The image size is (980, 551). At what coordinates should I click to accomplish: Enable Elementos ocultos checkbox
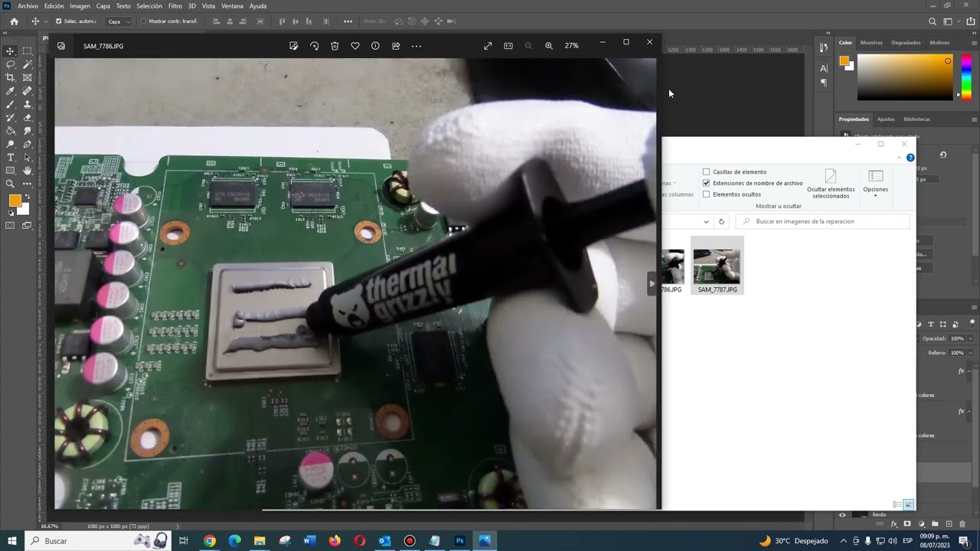point(706,194)
